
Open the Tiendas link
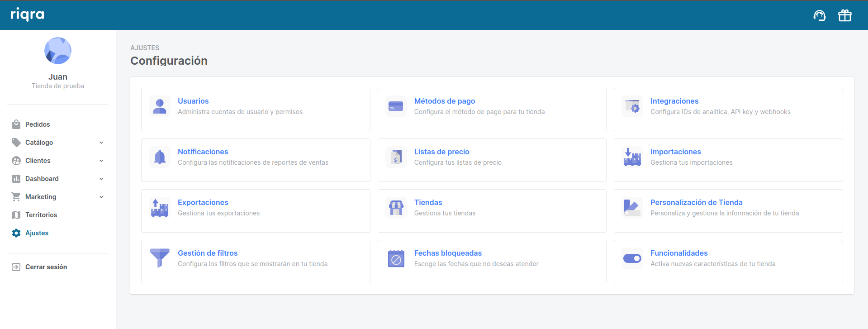pyautogui.click(x=428, y=202)
